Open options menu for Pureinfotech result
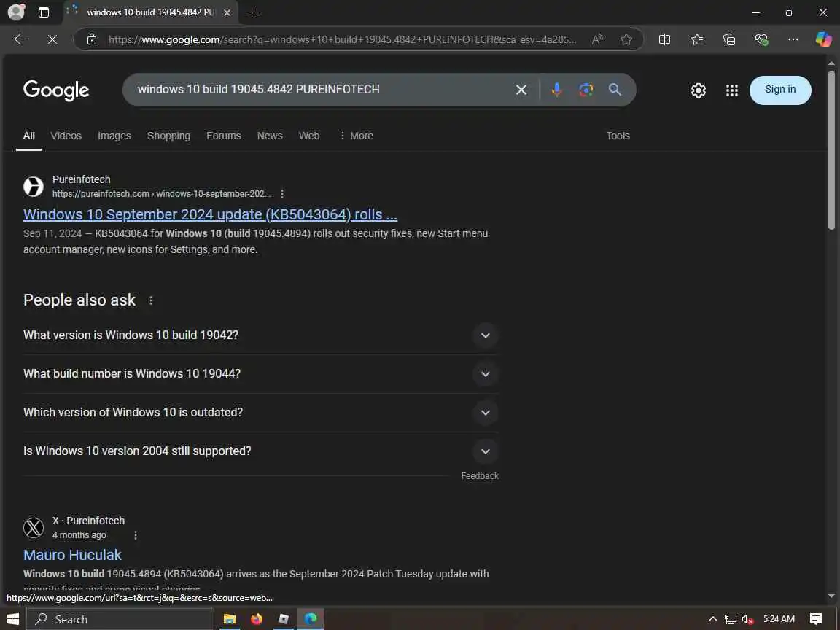Viewport: 840px width, 630px height. click(282, 194)
